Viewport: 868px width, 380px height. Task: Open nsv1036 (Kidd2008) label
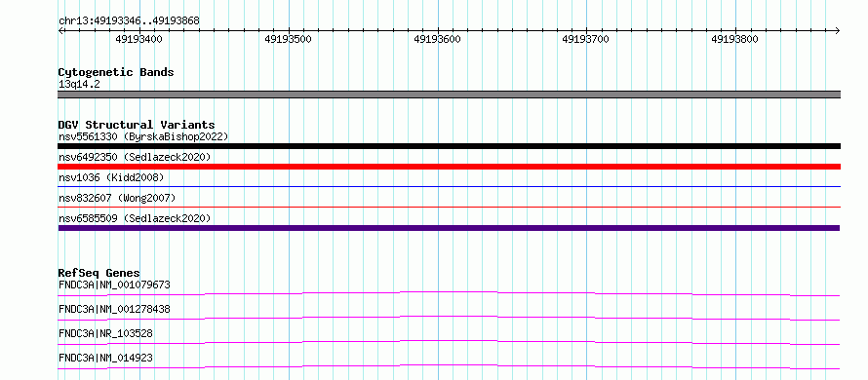[111, 177]
